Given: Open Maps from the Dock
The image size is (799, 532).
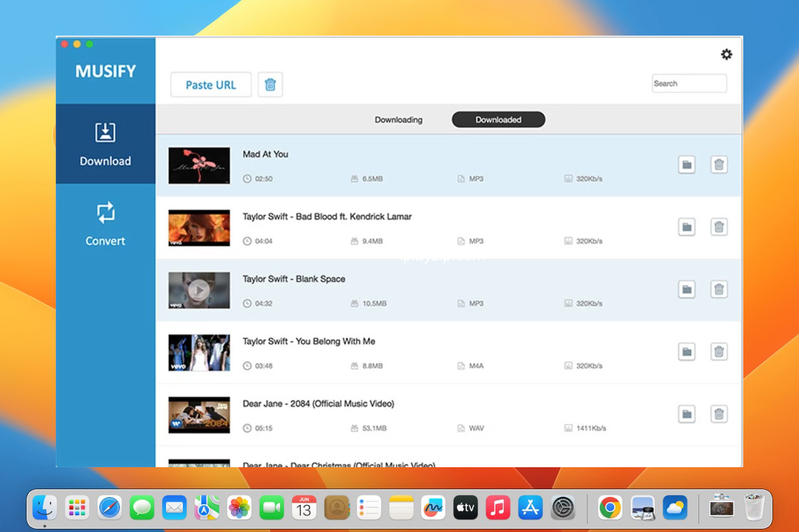Looking at the screenshot, I should pyautogui.click(x=207, y=507).
